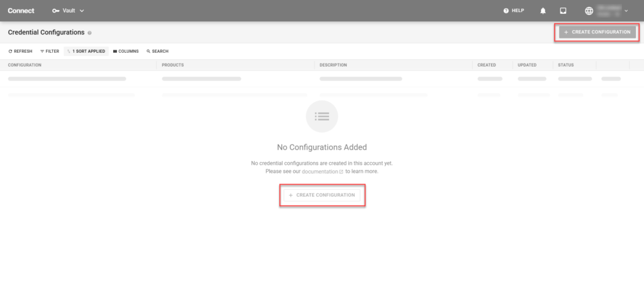The height and width of the screenshot is (308, 644).
Task: Click the Connect logo
Action: click(21, 11)
